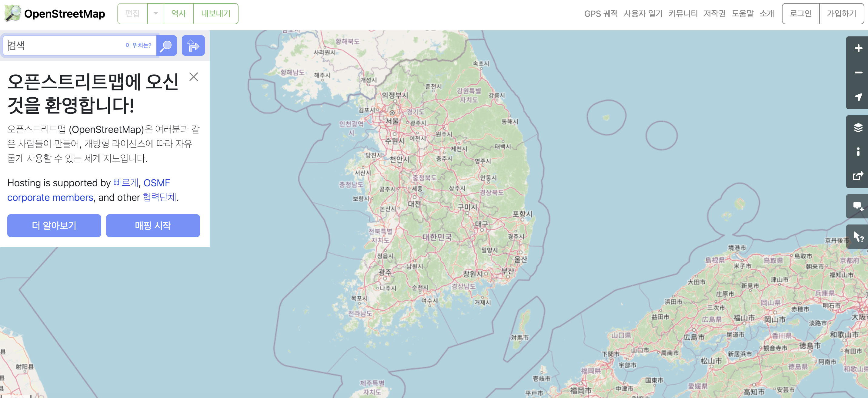Open 내보내기 to export map data
This screenshot has height=398, width=868.
[x=216, y=13]
